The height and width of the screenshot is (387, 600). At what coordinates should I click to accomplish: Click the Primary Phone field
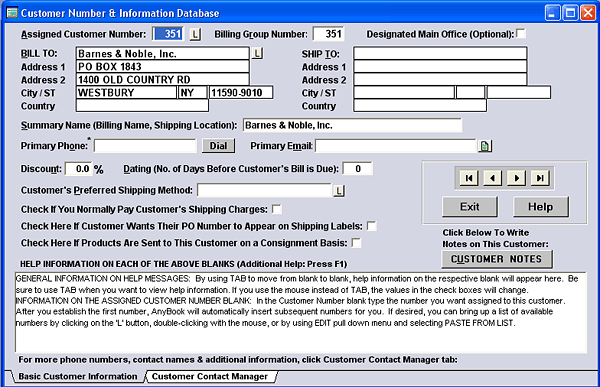coord(145,146)
